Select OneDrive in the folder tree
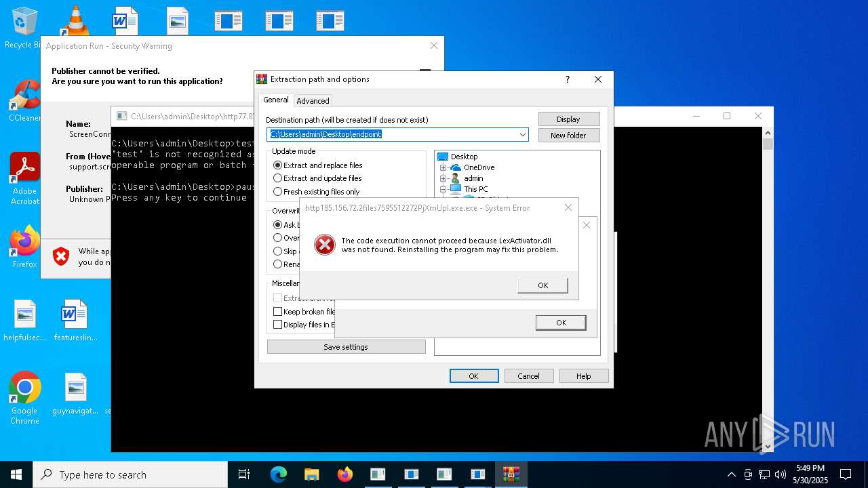Image resolution: width=868 pixels, height=488 pixels. pyautogui.click(x=479, y=167)
